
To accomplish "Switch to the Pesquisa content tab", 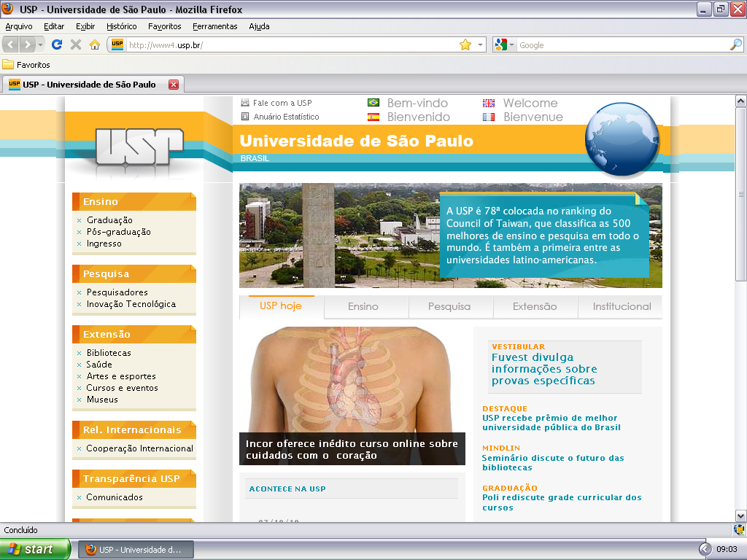I will tap(449, 307).
